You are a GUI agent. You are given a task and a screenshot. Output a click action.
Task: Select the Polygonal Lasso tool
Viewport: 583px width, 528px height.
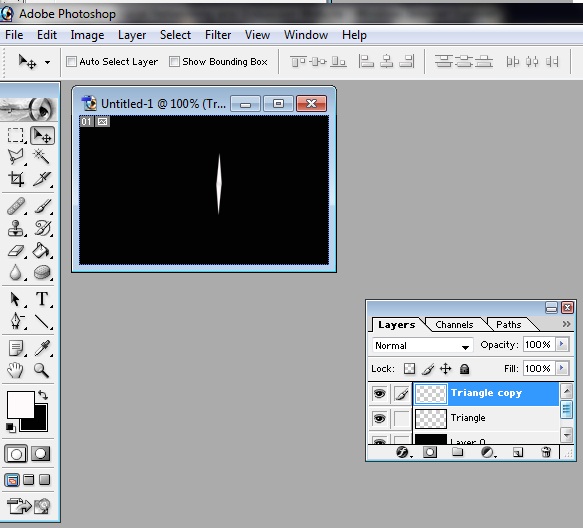pyautogui.click(x=16, y=157)
